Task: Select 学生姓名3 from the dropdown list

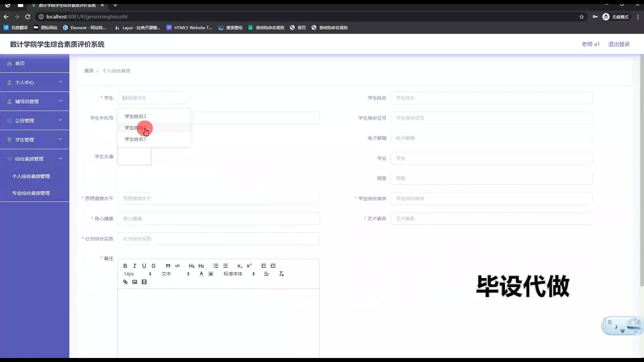Action: pos(135,116)
